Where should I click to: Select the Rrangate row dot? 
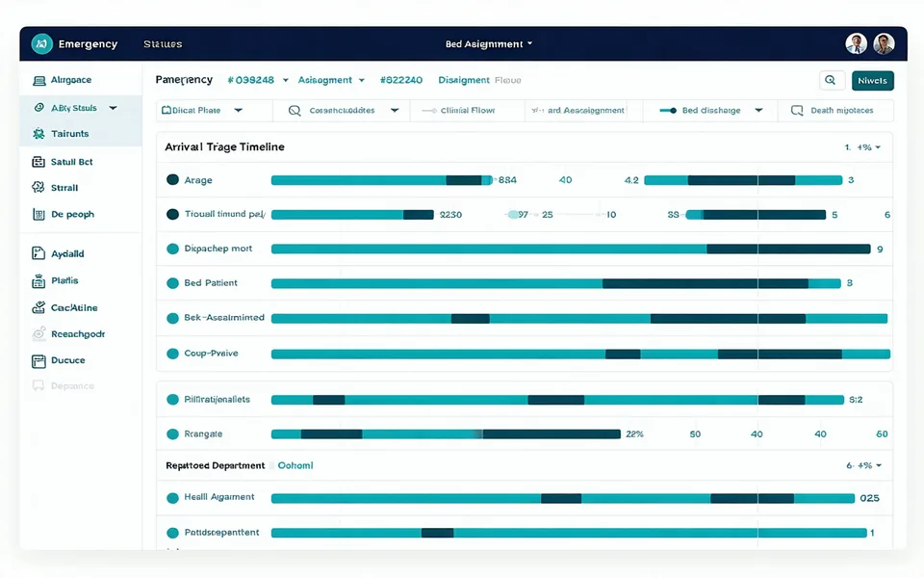(172, 434)
